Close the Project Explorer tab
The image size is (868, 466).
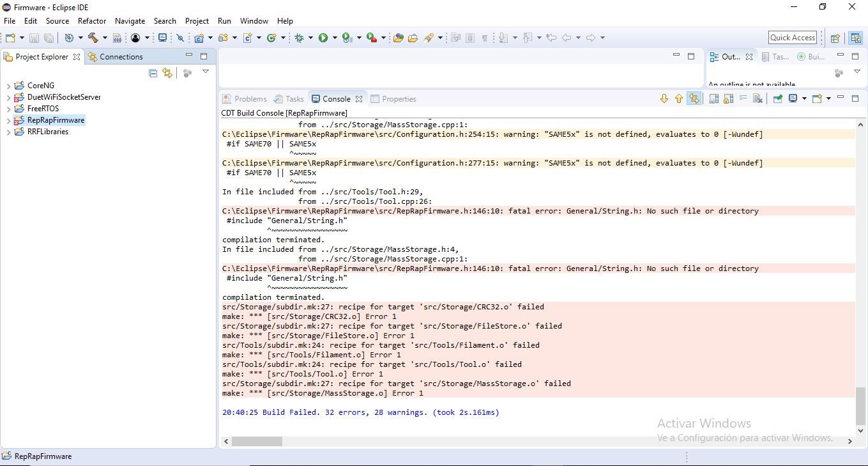(x=77, y=56)
